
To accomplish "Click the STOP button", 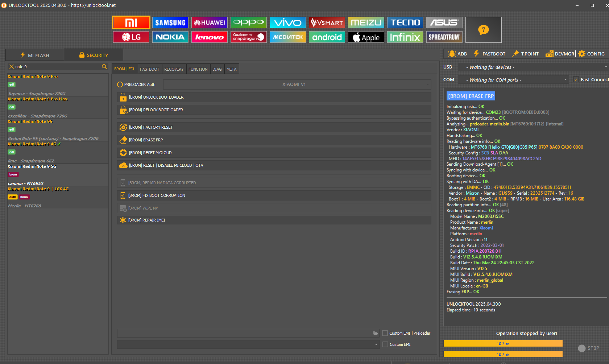I will pyautogui.click(x=588, y=348).
